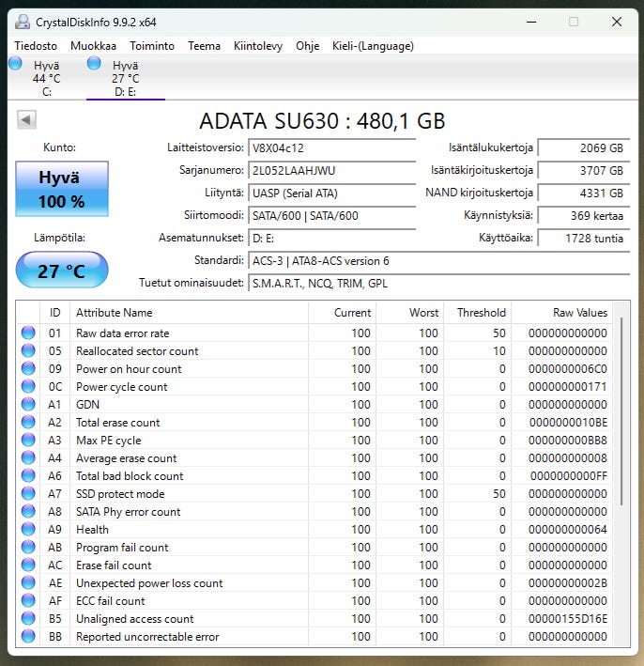Minimize the CrystalDiskInfo window
Viewport: 644px width, 666px height.
[x=531, y=22]
